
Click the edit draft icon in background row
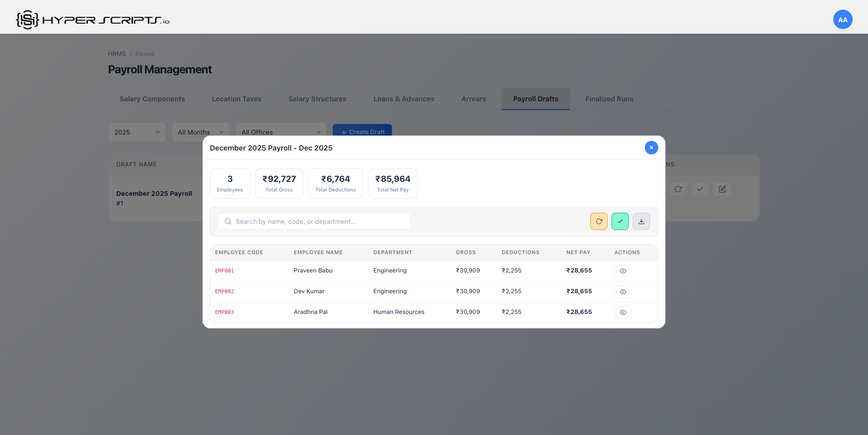click(x=722, y=189)
